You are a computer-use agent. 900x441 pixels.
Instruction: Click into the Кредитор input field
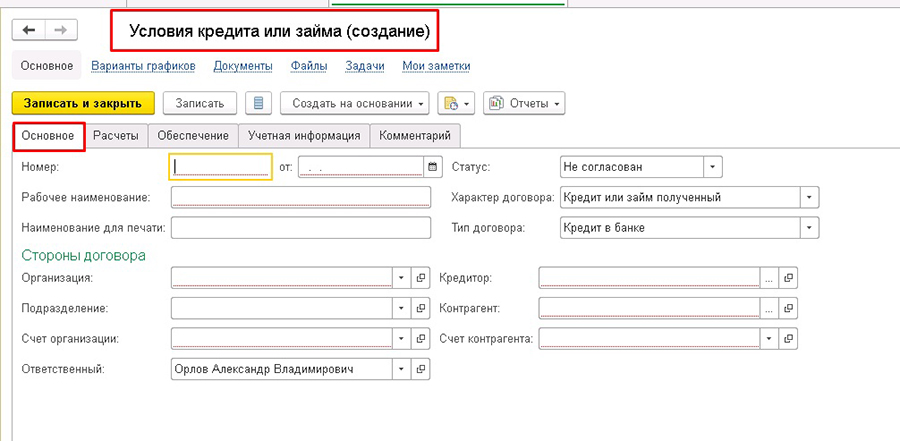[650, 278]
